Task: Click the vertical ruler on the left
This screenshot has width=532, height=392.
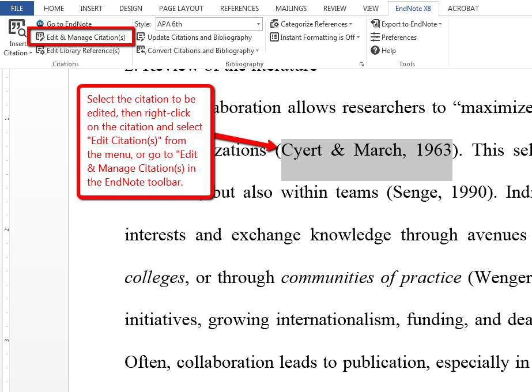Action: 7,231
